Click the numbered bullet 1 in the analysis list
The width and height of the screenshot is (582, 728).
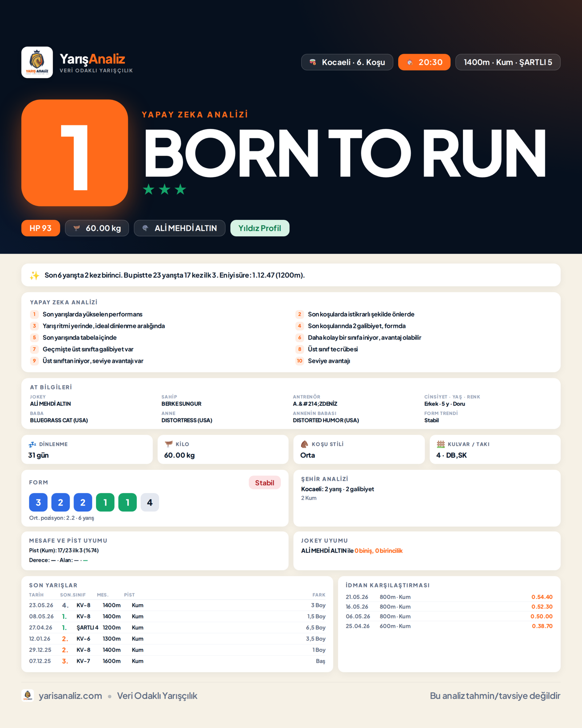(35, 314)
